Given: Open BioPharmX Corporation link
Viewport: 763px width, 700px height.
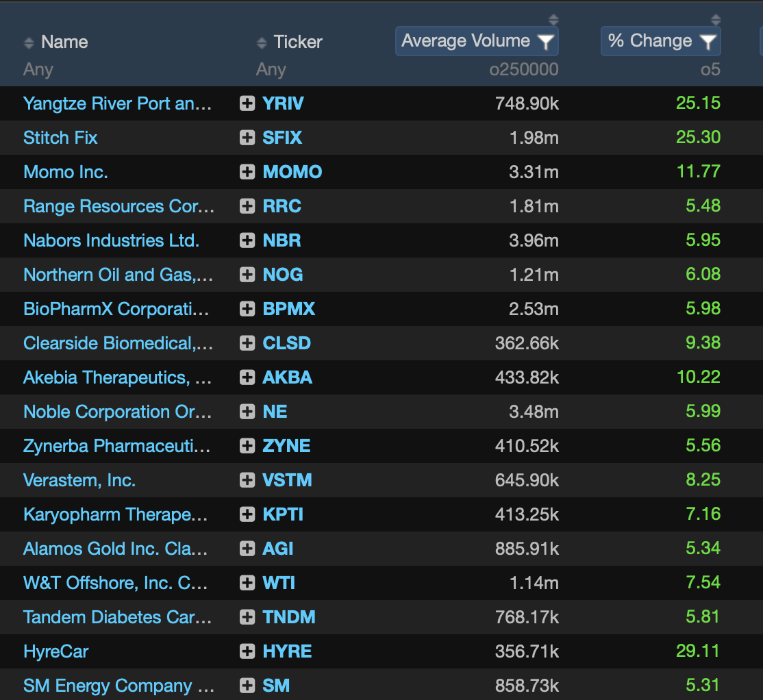Looking at the screenshot, I should coord(116,309).
